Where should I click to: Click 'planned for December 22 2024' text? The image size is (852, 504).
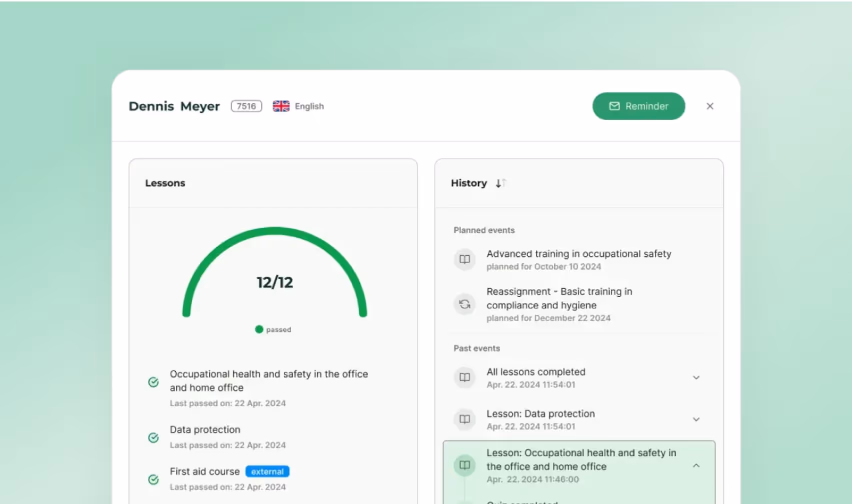548,318
